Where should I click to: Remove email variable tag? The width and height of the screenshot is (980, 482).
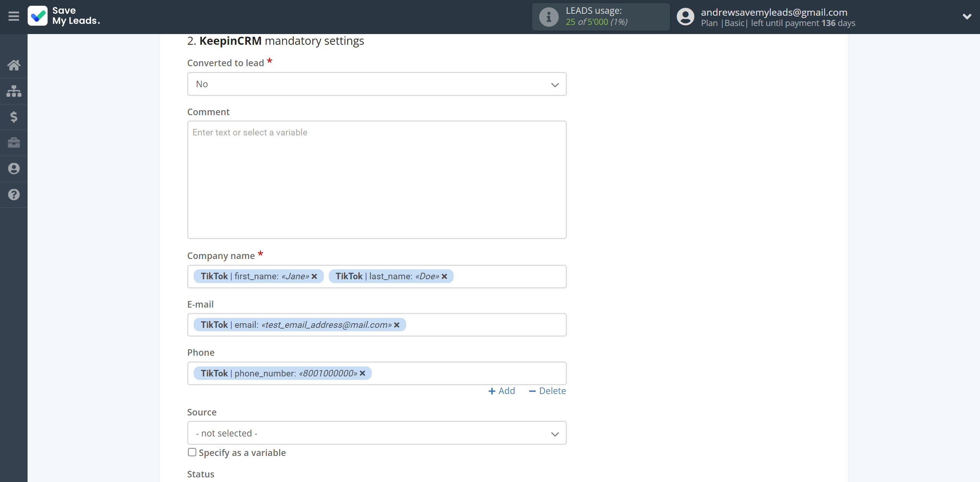pos(397,325)
